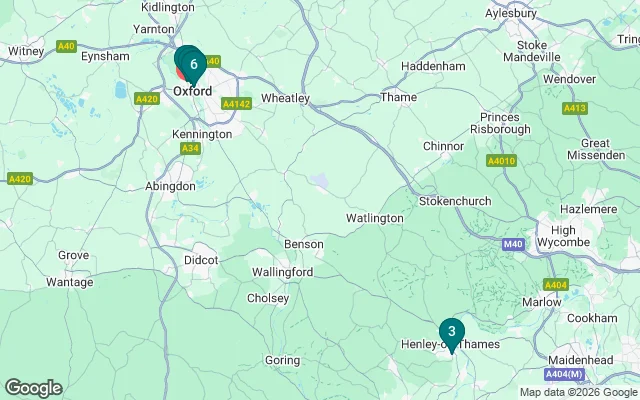Select the Abingdon town label
Viewport: 640px width, 400px height.
tap(170, 187)
